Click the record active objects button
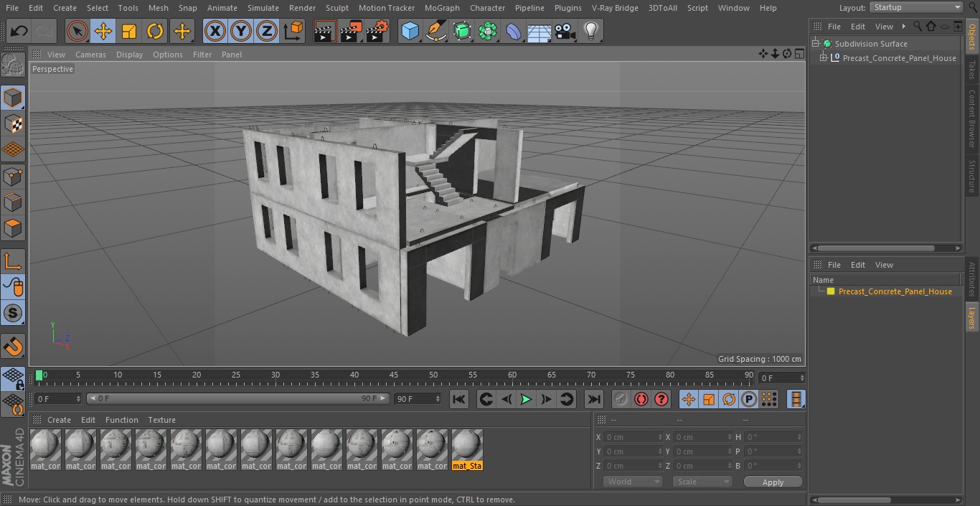 621,399
